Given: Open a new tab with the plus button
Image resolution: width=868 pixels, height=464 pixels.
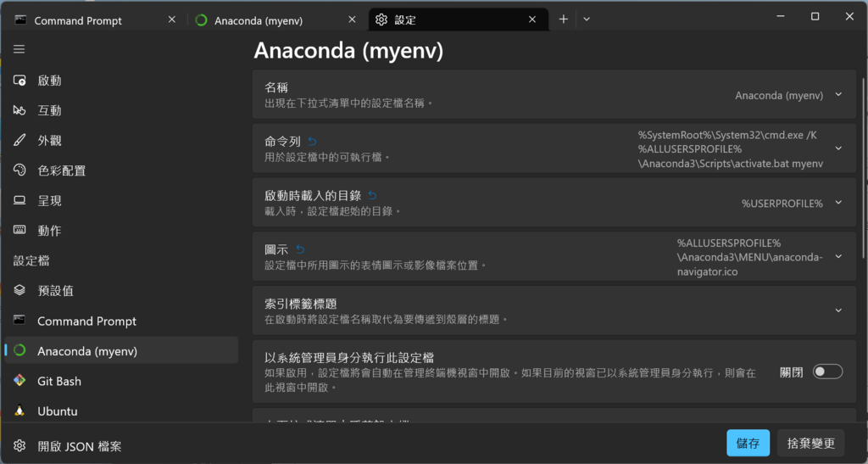Looking at the screenshot, I should [x=564, y=20].
